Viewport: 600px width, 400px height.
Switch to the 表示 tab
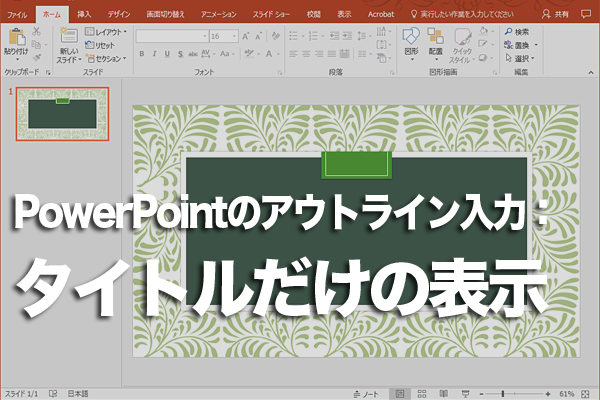click(344, 15)
